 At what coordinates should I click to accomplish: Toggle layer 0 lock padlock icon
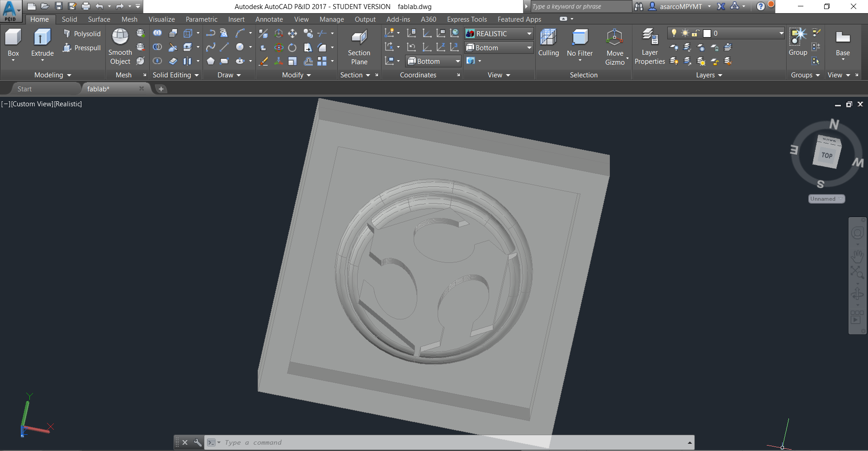(x=695, y=33)
